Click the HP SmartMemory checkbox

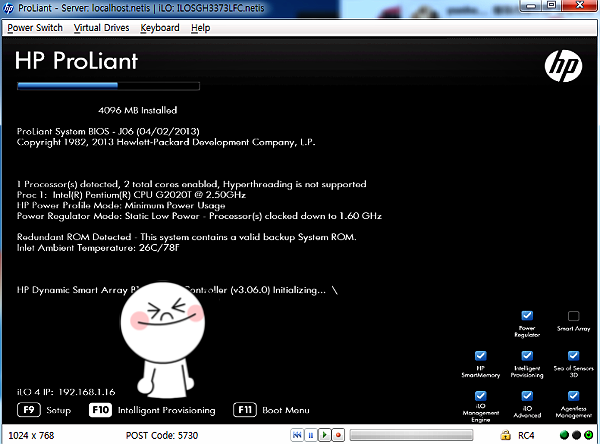point(481,356)
